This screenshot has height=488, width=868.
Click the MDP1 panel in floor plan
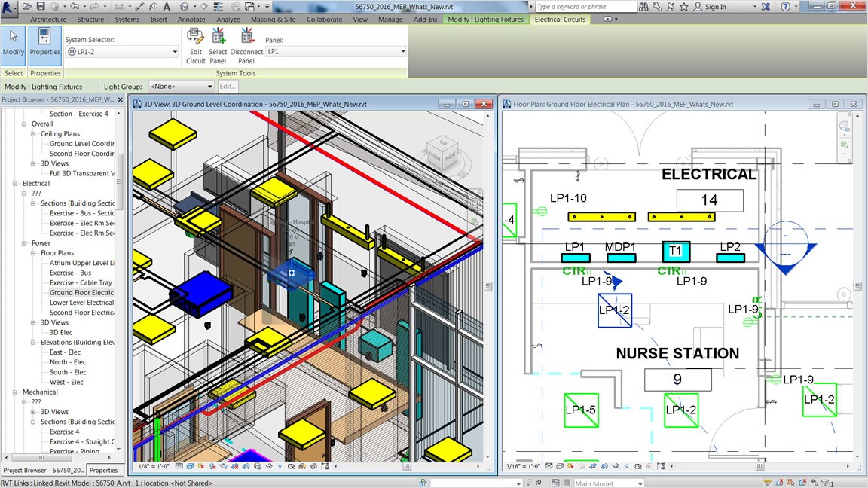621,258
